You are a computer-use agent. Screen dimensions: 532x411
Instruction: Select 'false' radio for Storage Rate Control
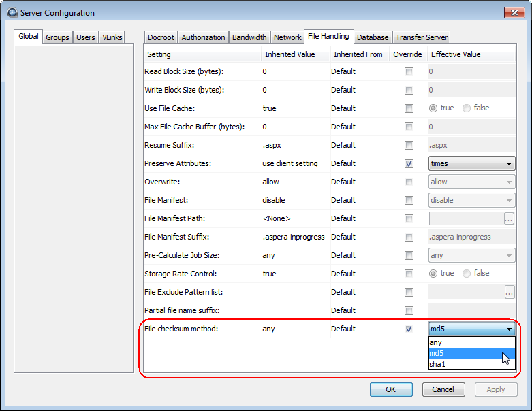pyautogui.click(x=467, y=274)
